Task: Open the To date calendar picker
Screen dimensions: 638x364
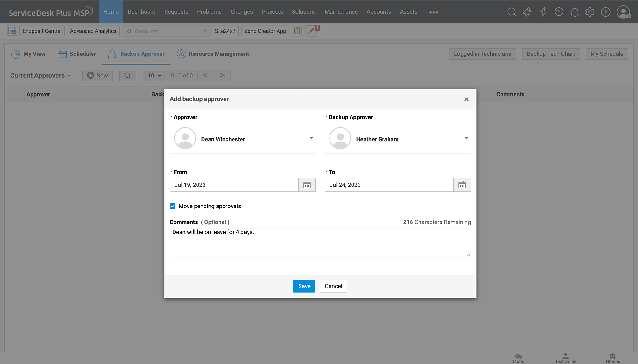Action: pos(462,185)
